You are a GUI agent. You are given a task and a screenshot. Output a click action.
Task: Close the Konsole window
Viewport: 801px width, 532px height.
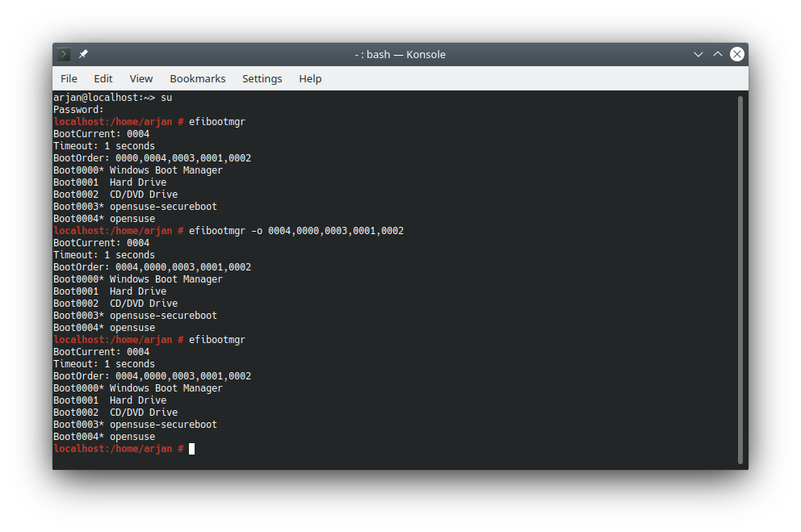point(736,54)
